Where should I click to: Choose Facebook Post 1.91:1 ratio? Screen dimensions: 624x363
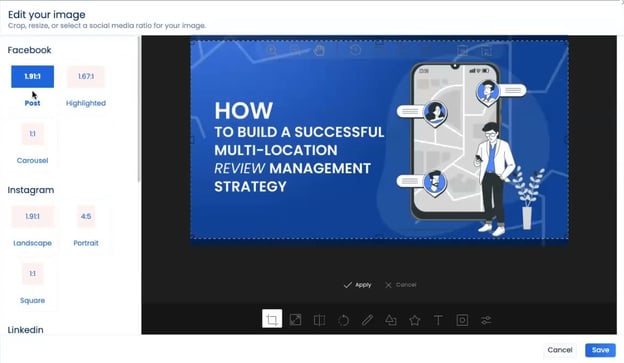point(33,76)
